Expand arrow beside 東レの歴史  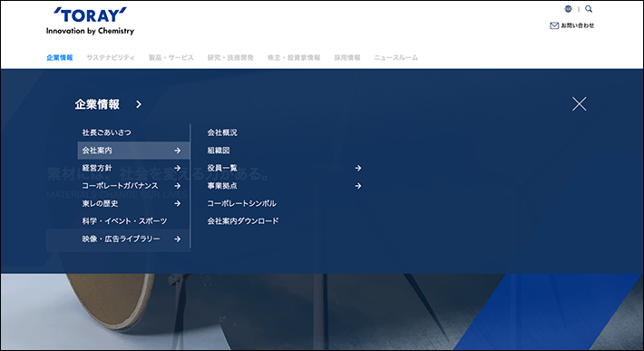click(178, 204)
